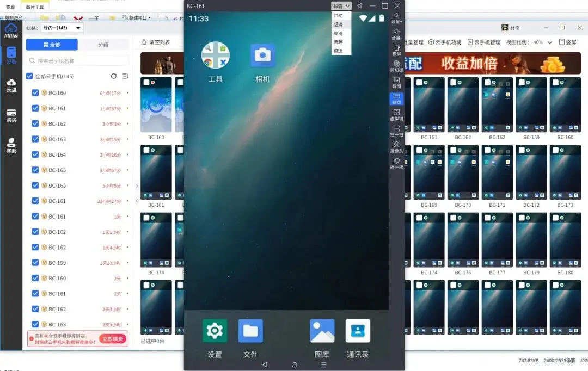Rotate to landscape using the 横屏 icon
Image resolution: width=588 pixels, height=371 pixels.
click(396, 50)
